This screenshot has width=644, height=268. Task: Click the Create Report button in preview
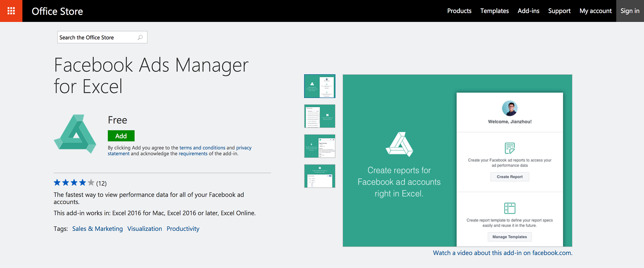click(509, 177)
